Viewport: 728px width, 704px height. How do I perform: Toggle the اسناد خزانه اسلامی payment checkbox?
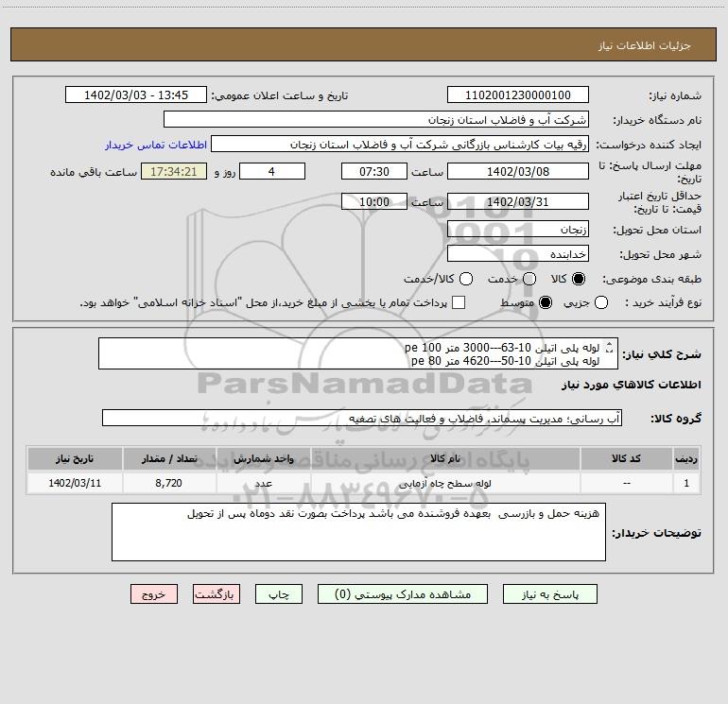pos(459,302)
